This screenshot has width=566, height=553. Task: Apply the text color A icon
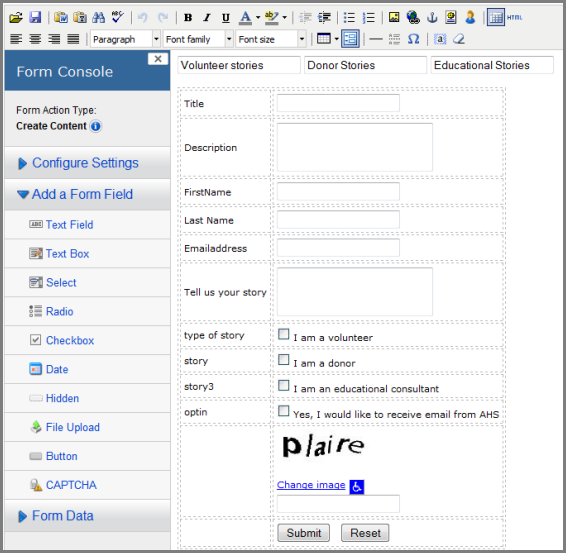tap(245, 17)
